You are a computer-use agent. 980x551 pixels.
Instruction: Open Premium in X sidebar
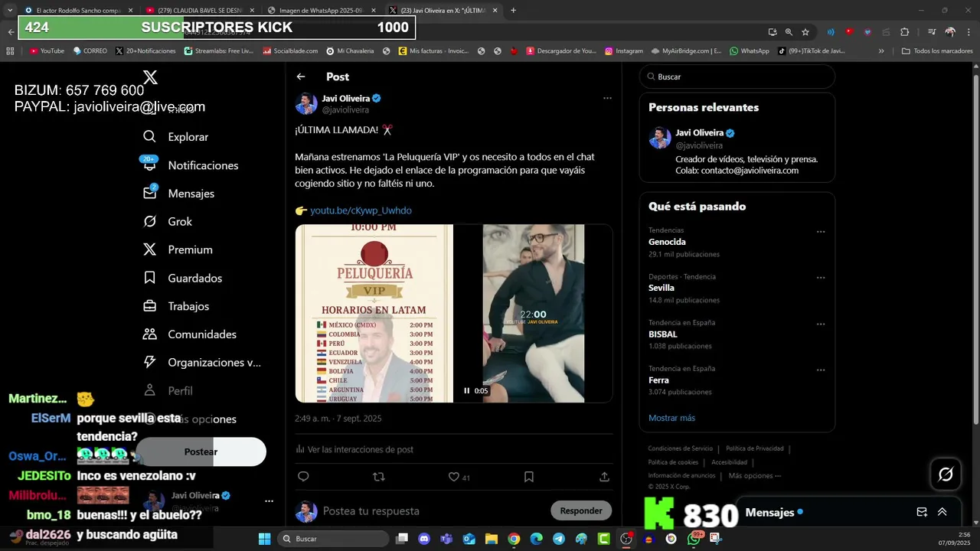coord(178,249)
